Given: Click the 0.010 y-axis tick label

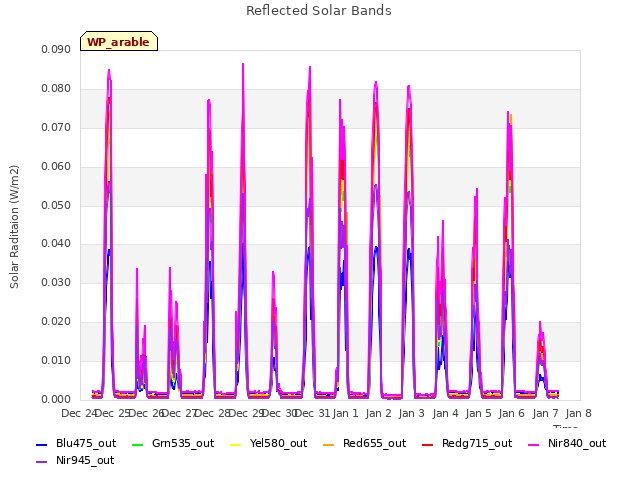Looking at the screenshot, I should click(56, 360).
